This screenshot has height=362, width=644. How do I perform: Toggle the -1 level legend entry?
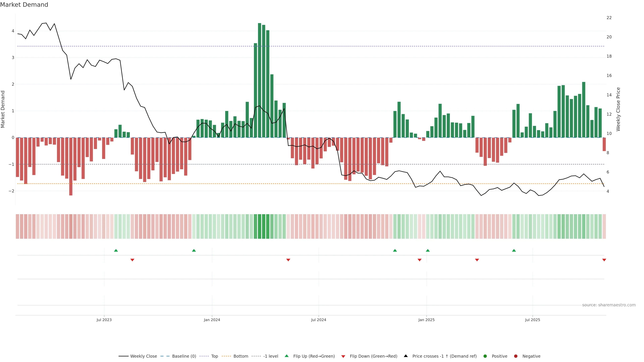point(271,356)
